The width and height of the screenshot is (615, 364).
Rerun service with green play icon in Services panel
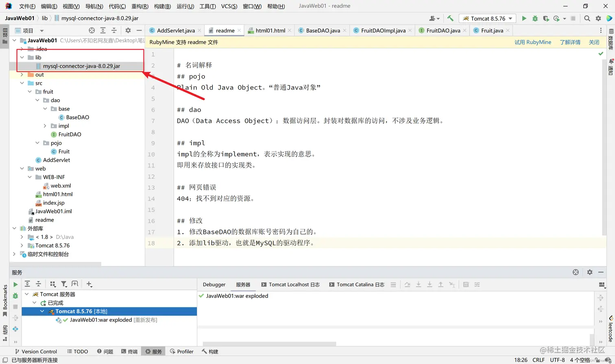coord(15,285)
